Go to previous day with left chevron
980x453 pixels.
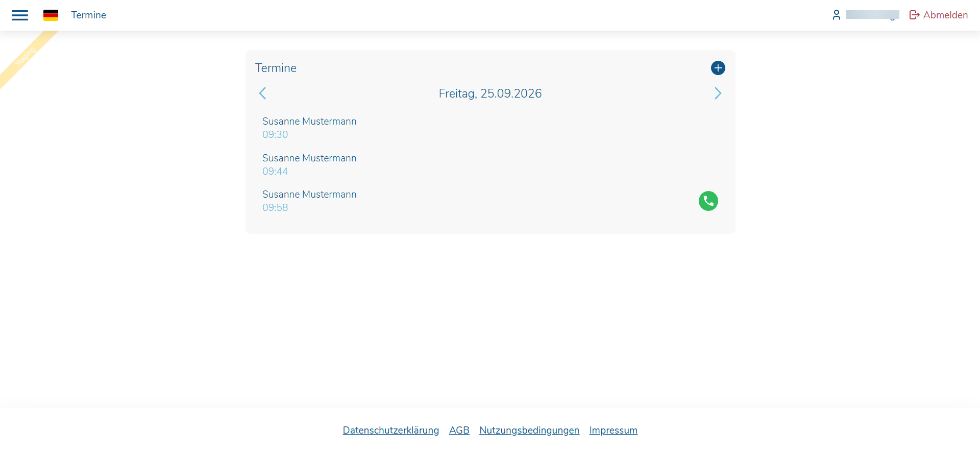pyautogui.click(x=262, y=93)
